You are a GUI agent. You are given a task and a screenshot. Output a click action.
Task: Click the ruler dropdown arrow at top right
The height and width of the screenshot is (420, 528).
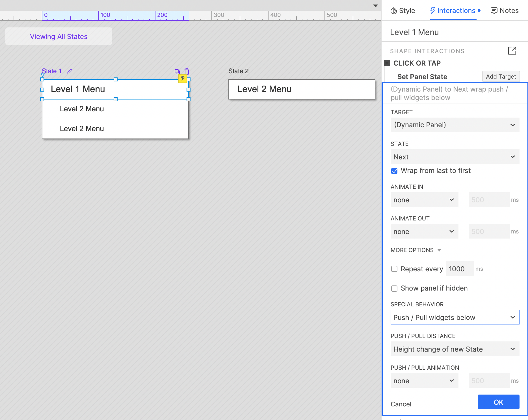[x=375, y=6]
